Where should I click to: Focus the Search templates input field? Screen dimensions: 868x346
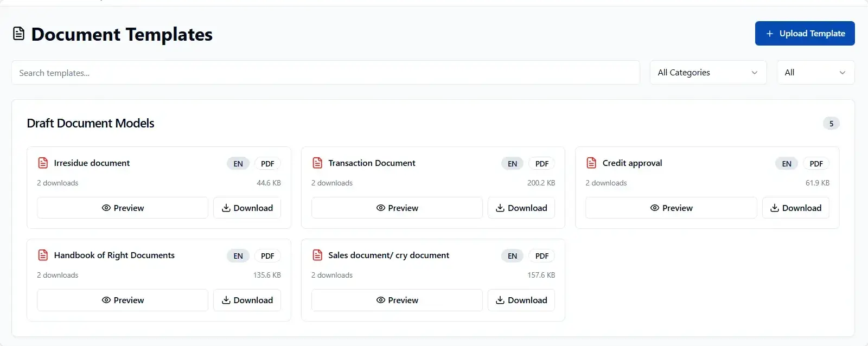tap(325, 73)
